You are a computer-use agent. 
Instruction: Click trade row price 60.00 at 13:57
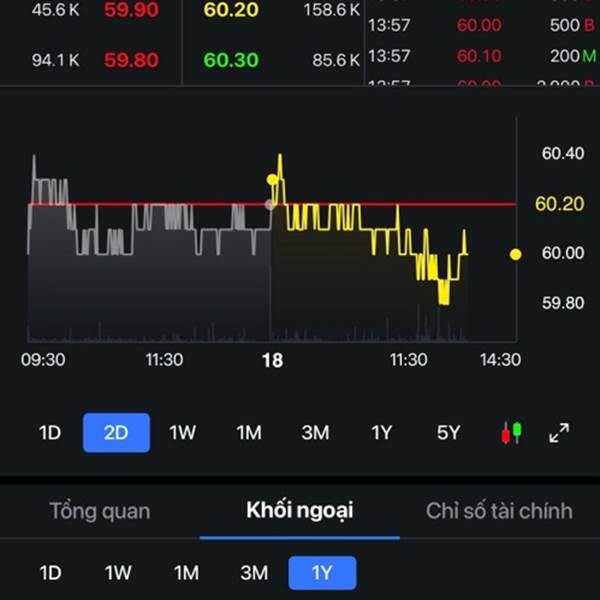click(x=479, y=25)
